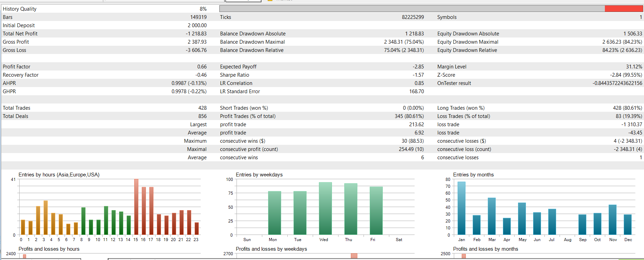Select the Recovery Factor value -0.46

[x=201, y=75]
